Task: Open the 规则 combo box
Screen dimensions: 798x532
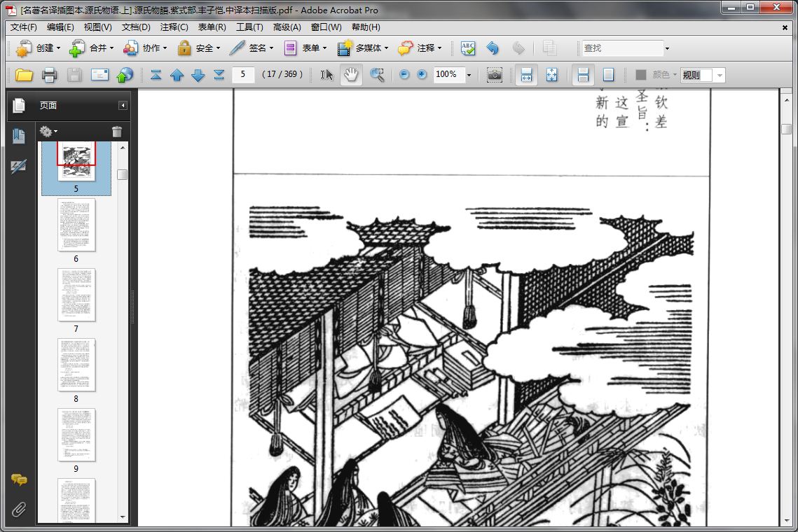Action: point(703,76)
